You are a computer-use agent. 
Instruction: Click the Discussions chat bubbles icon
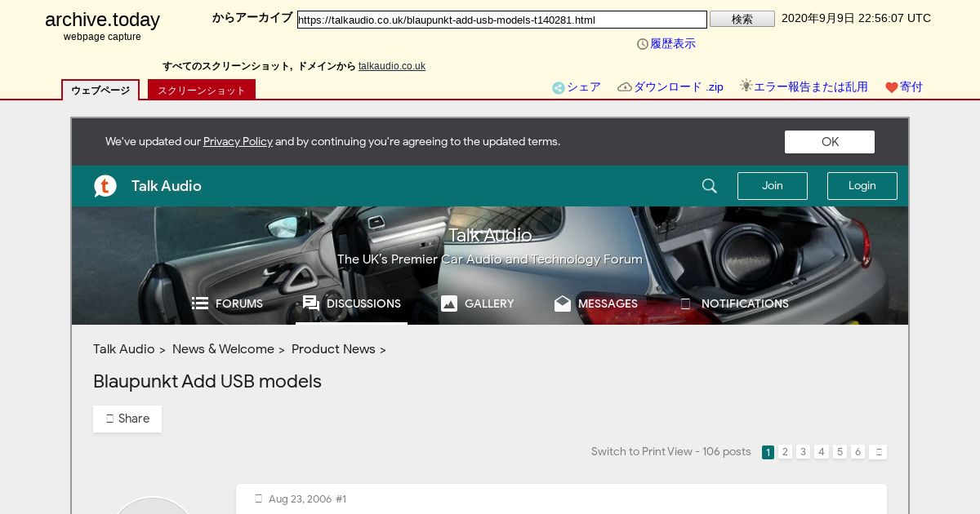(x=311, y=304)
